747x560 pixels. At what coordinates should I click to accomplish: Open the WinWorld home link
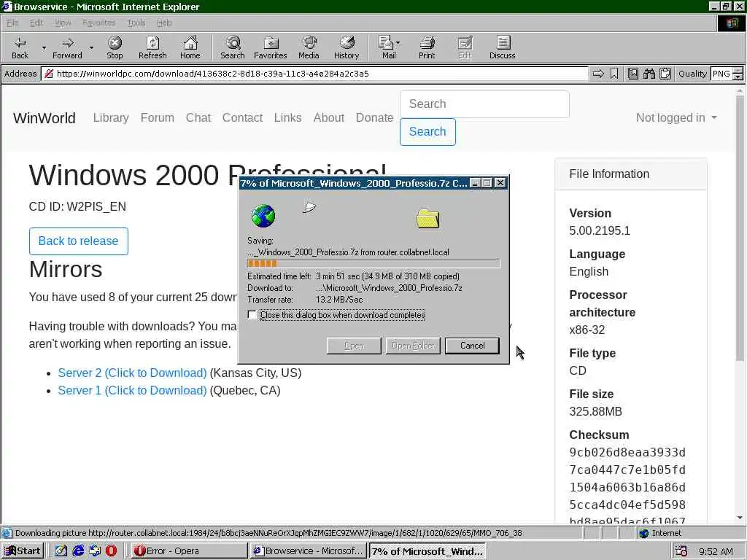pyautogui.click(x=44, y=117)
